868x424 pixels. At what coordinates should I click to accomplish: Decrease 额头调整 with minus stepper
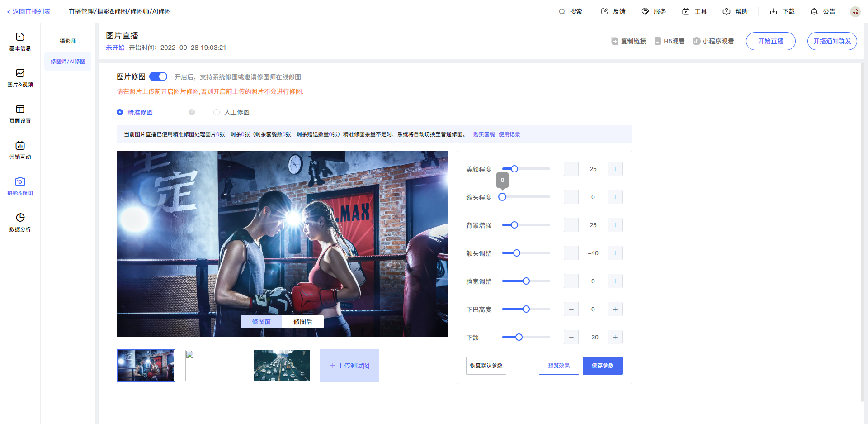coord(571,253)
